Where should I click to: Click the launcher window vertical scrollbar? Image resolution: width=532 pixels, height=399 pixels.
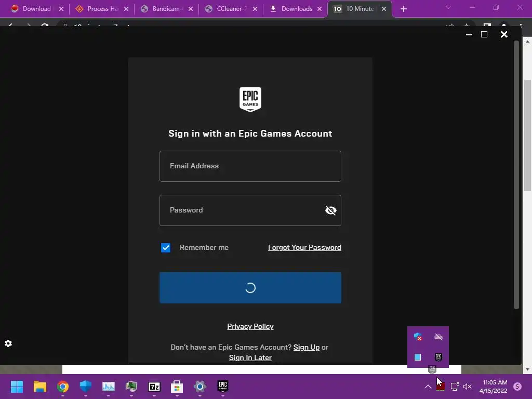pyautogui.click(x=516, y=175)
